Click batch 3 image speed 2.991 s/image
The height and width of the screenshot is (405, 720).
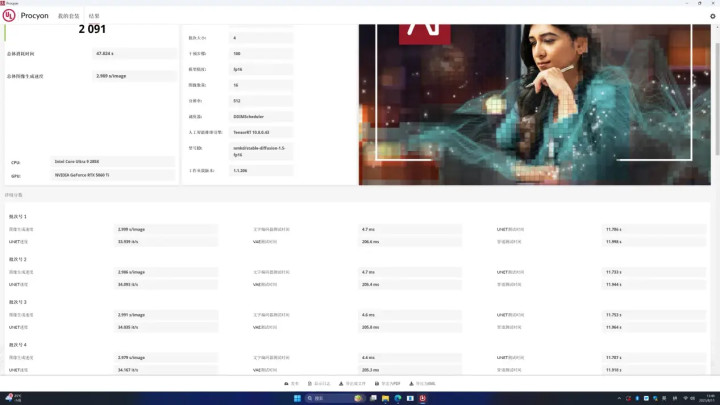click(166, 315)
